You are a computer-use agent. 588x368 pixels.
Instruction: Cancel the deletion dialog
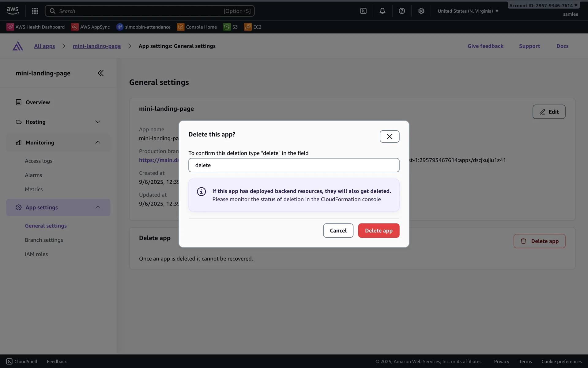pos(338,231)
